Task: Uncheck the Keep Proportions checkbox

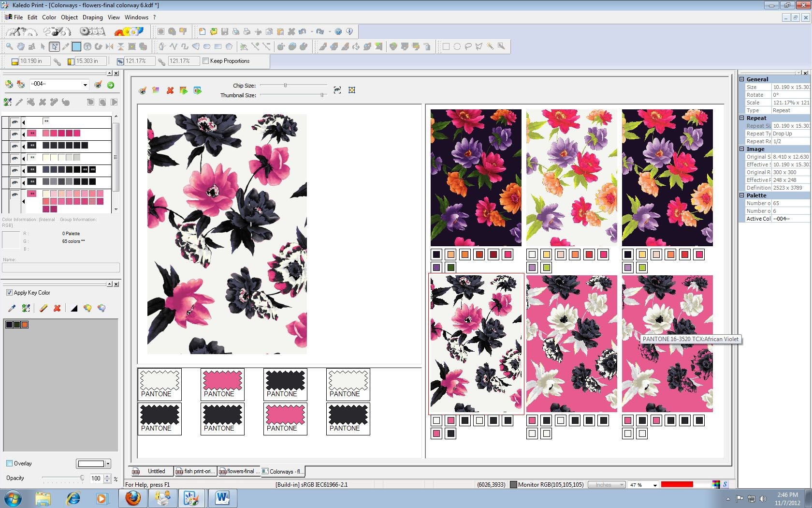Action: tap(206, 61)
